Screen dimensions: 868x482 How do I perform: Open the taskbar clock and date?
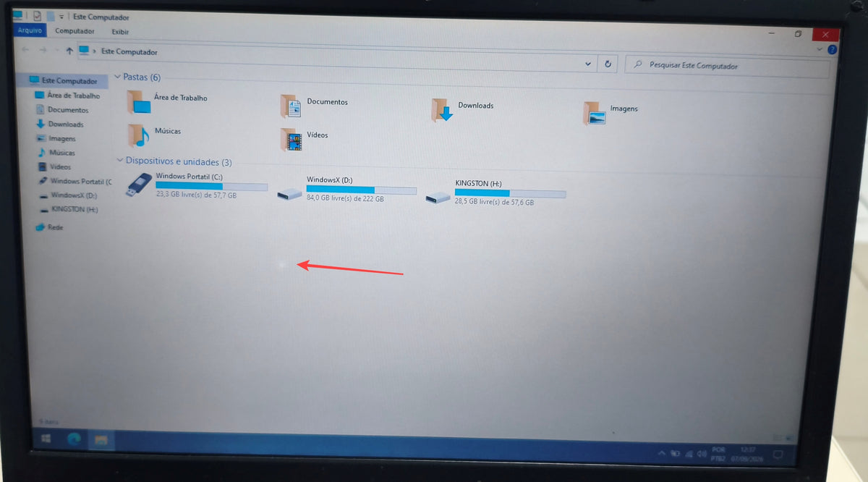coord(749,454)
